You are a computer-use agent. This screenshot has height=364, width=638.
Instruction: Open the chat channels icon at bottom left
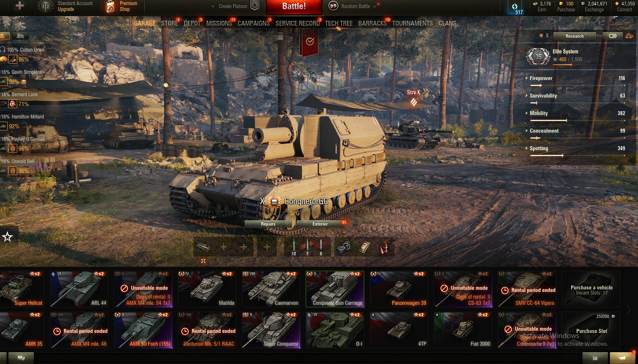[21, 358]
